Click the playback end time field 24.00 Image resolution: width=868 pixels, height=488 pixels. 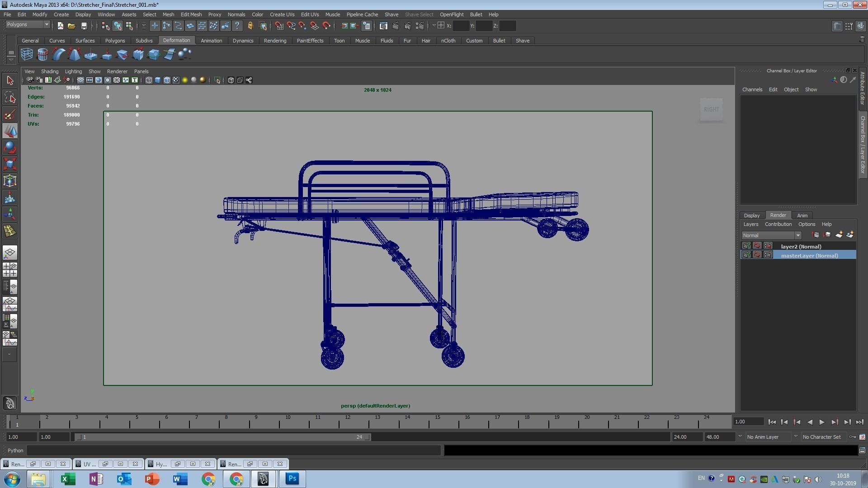tap(687, 437)
